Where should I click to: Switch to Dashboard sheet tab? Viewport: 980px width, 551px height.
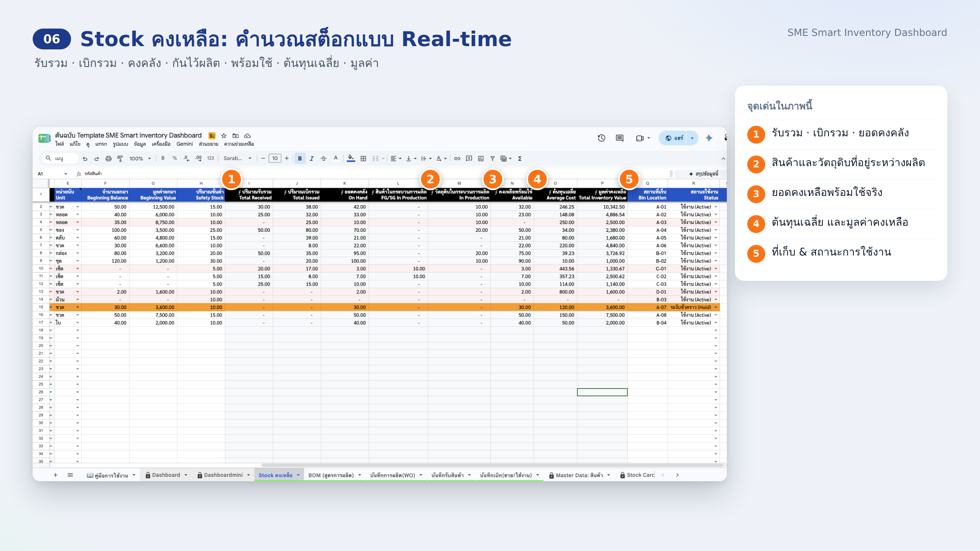click(166, 475)
